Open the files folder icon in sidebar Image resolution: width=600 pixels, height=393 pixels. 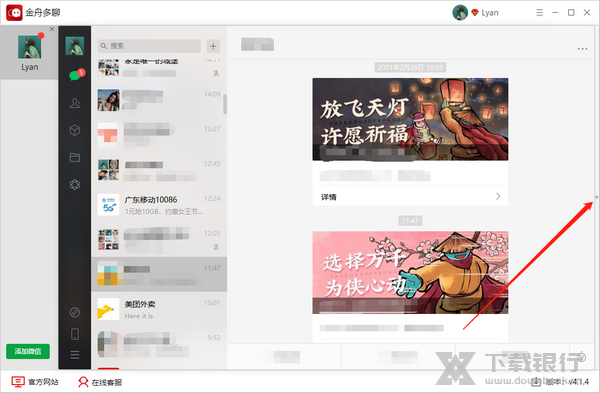75,157
